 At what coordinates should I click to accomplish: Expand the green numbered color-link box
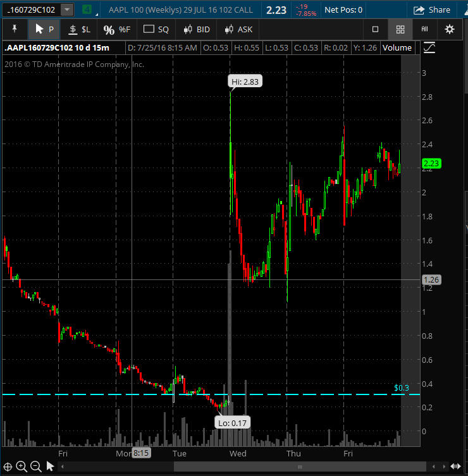[x=87, y=10]
